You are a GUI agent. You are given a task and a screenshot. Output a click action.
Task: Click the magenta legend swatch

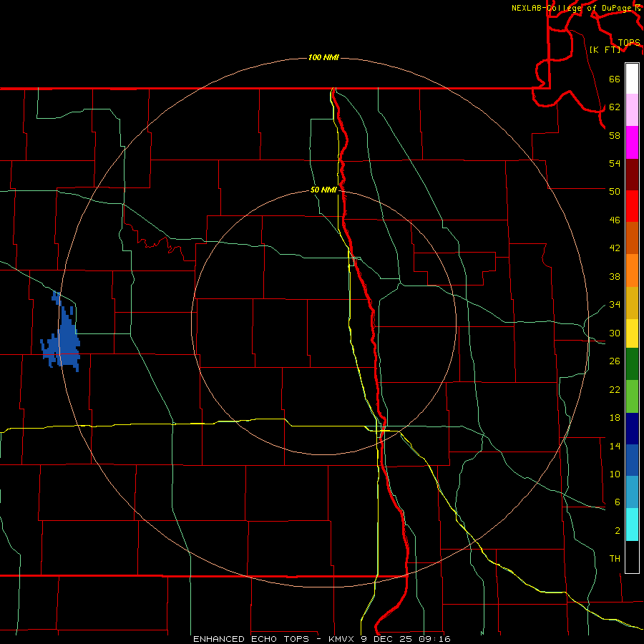[632, 142]
